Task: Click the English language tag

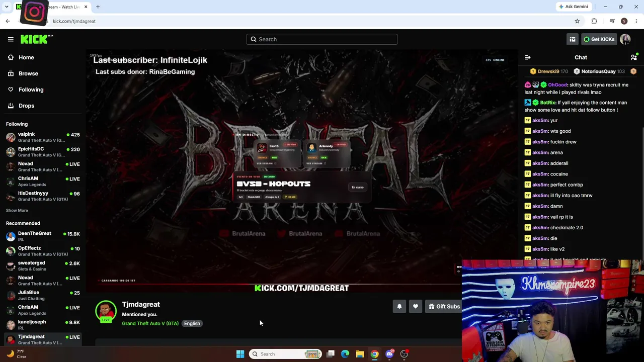Action: 192,323
